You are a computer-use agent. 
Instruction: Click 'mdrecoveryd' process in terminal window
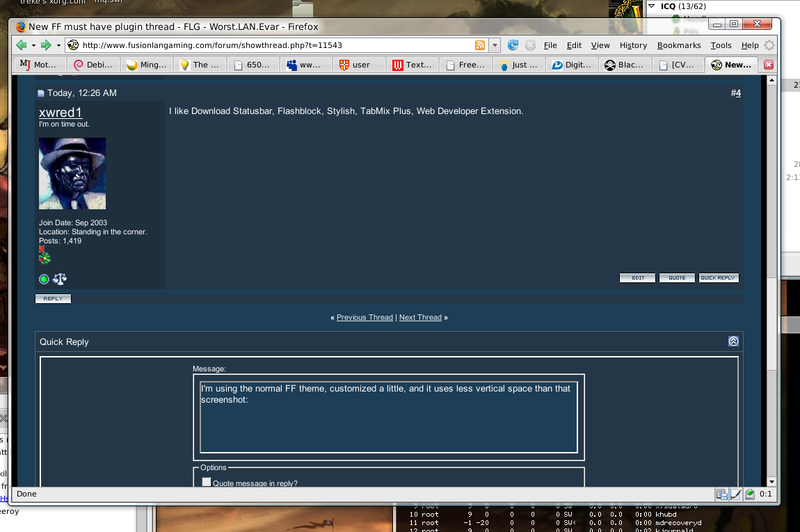(678, 523)
